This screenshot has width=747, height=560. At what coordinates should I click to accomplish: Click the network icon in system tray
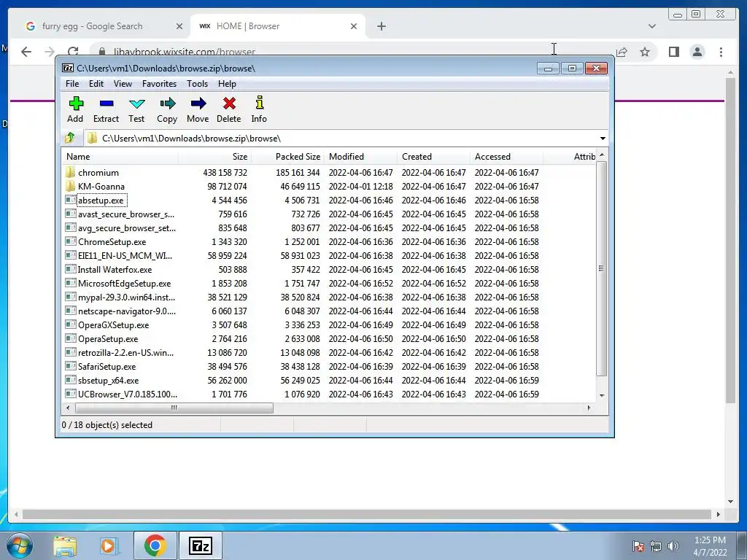point(656,546)
